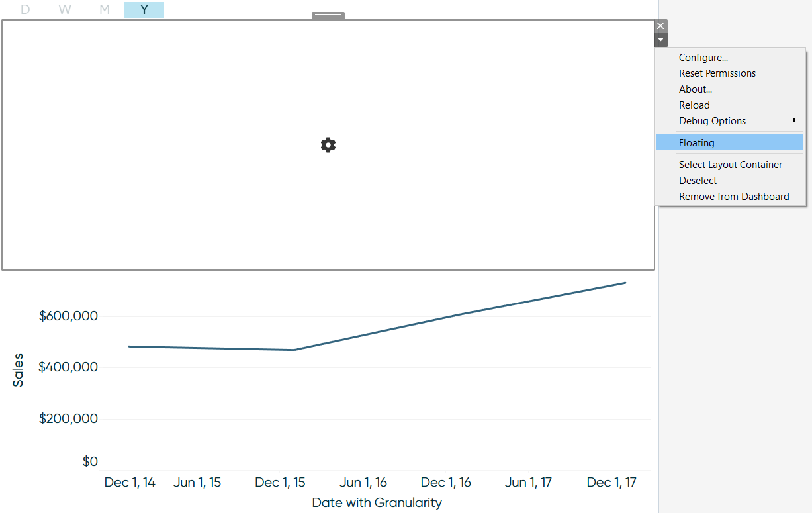
Task: Click the Date with Granularity axis label
Action: tap(376, 503)
